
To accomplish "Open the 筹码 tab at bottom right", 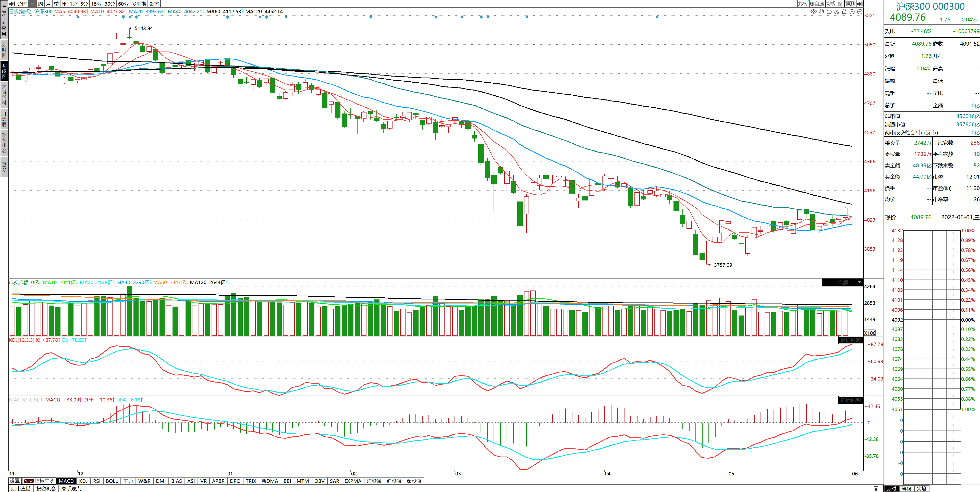I will tap(906, 489).
